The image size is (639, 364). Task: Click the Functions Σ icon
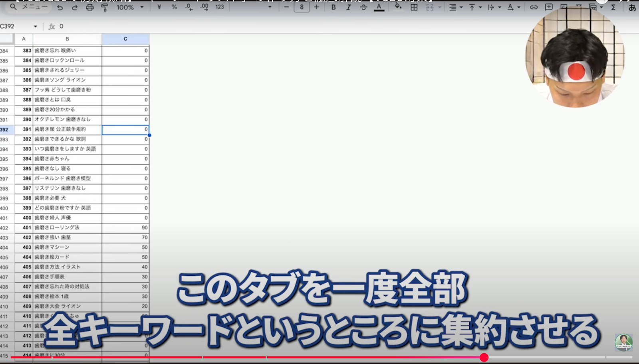click(x=613, y=7)
